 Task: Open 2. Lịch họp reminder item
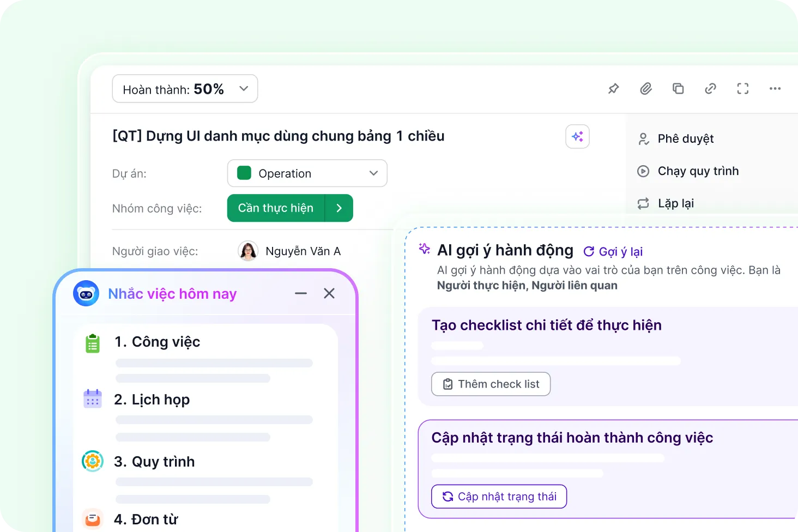pos(152,400)
